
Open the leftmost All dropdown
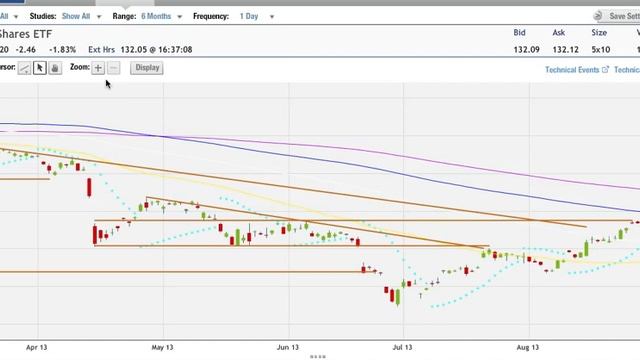[9, 16]
